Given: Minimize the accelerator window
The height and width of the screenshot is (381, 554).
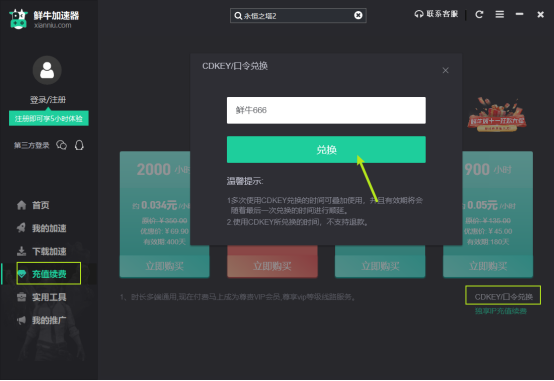Looking at the screenshot, I should (x=519, y=14).
